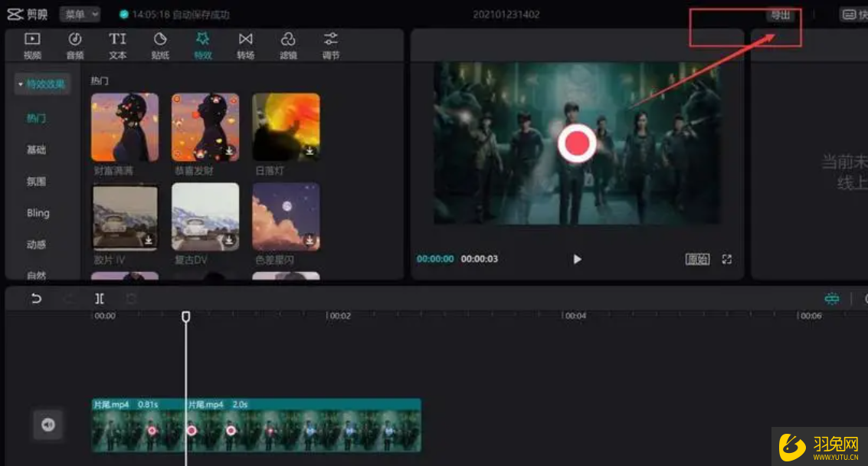
Task: Collapse the 特效效果 category list
Action: coord(43,84)
